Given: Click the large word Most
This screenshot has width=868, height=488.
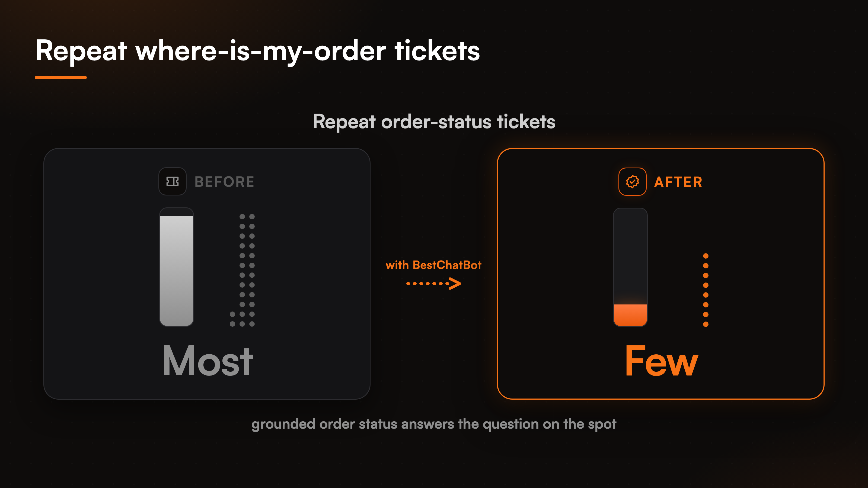Looking at the screenshot, I should pyautogui.click(x=208, y=361).
